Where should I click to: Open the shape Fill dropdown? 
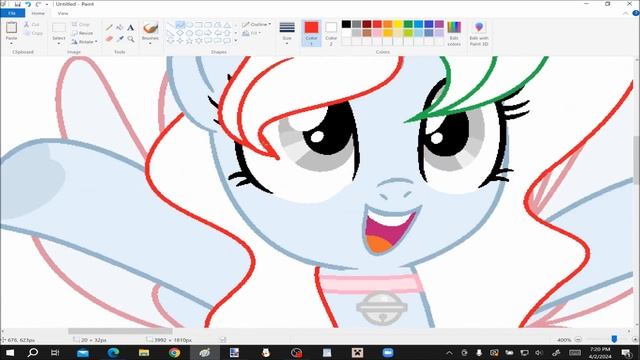[252, 33]
